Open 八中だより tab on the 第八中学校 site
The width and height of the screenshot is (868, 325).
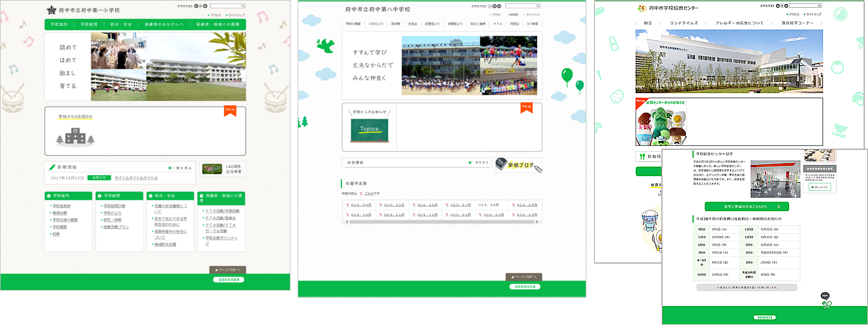pyautogui.click(x=375, y=24)
